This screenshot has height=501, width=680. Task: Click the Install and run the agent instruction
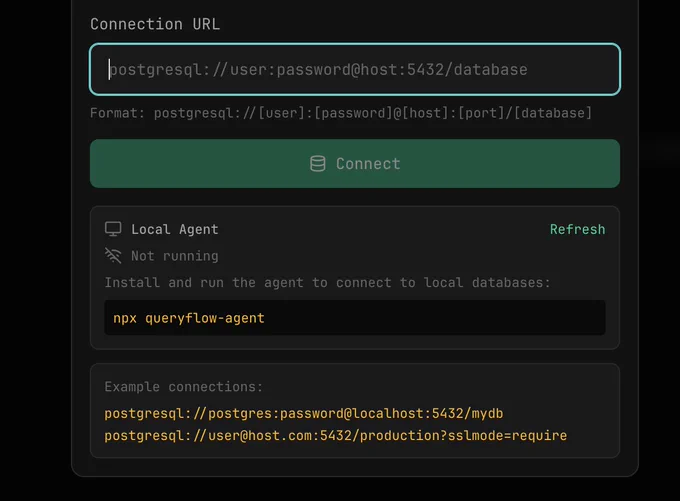(x=327, y=282)
